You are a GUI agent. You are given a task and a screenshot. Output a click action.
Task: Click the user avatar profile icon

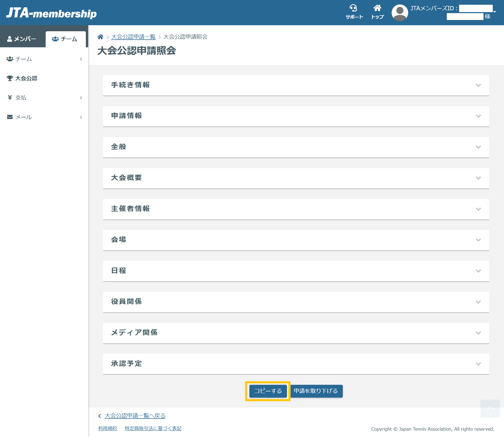pos(400,13)
